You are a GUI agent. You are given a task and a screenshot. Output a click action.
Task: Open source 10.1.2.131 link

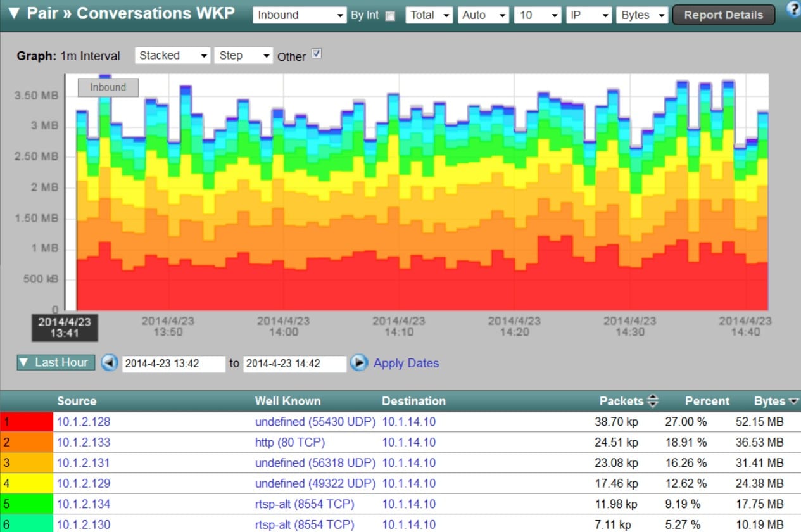[84, 463]
